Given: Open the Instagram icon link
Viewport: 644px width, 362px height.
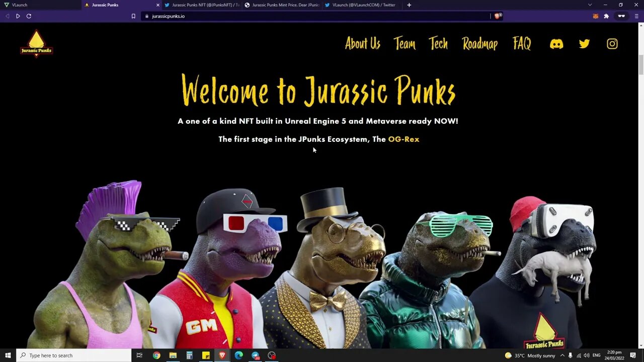Looking at the screenshot, I should (x=612, y=44).
